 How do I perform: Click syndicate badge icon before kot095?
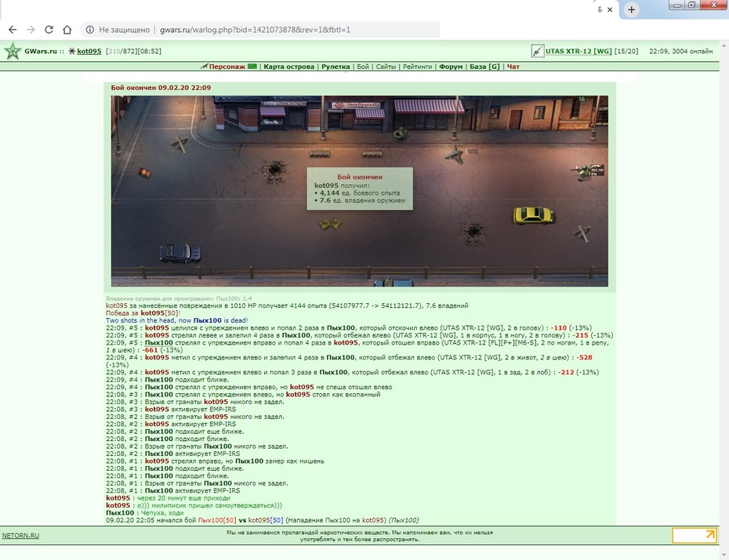point(72,51)
